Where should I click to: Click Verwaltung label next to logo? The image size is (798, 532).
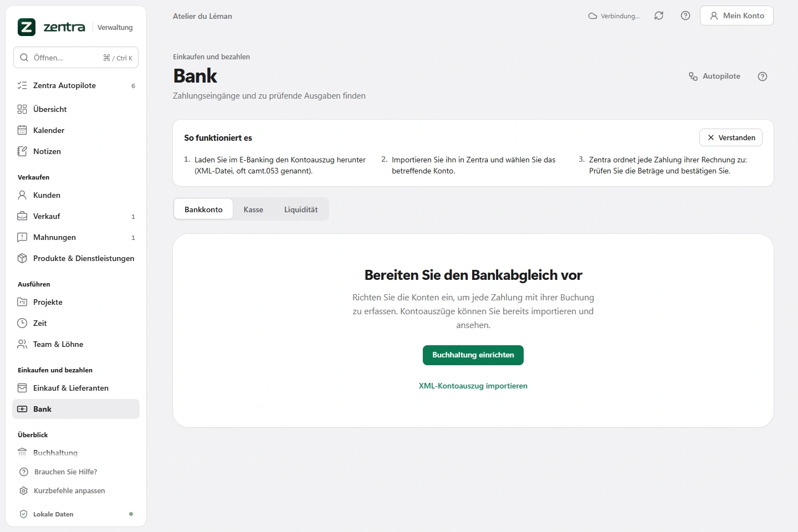point(115,28)
